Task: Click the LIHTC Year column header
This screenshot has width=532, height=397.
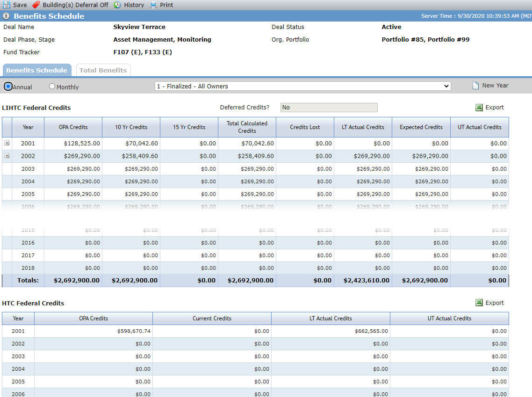Action: pos(28,127)
